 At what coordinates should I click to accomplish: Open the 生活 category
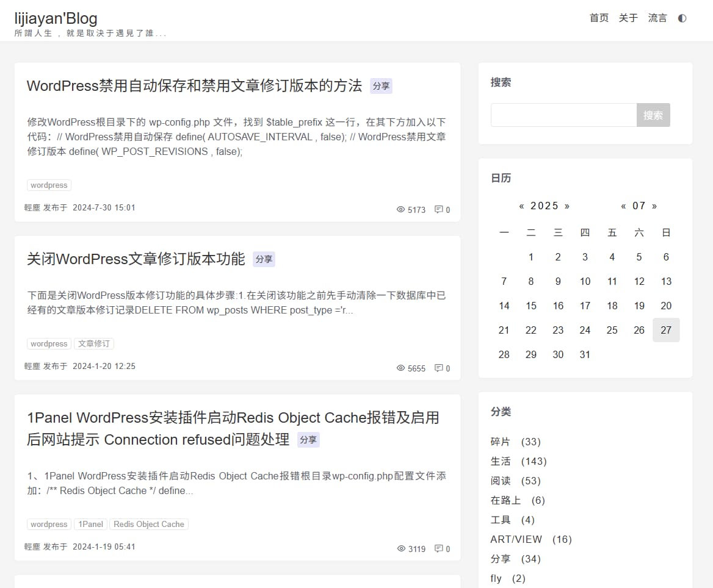coord(500,461)
